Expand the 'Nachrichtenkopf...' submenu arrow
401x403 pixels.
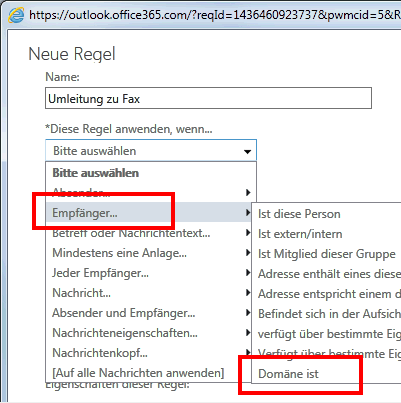click(x=248, y=352)
